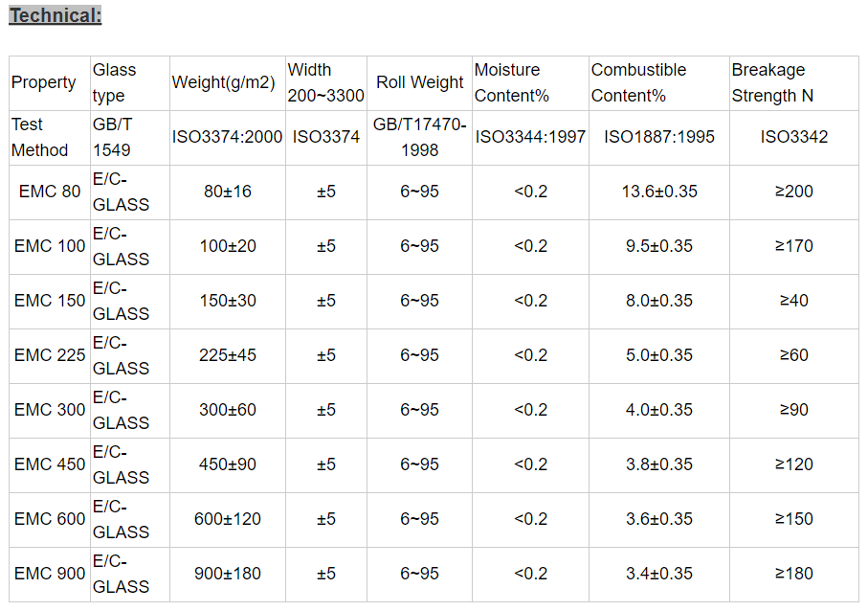Image resolution: width=868 pixels, height=611 pixels.
Task: Click the 13.6±0.35 combustible content cell
Action: tap(658, 192)
